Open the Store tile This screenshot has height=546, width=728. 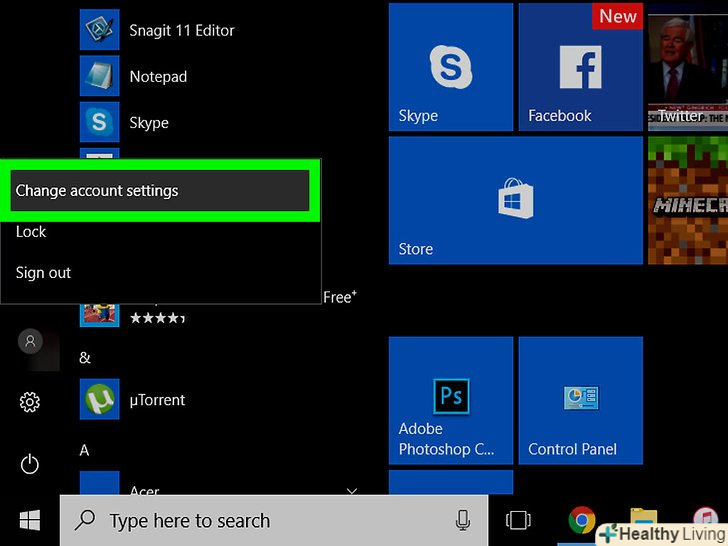point(515,201)
